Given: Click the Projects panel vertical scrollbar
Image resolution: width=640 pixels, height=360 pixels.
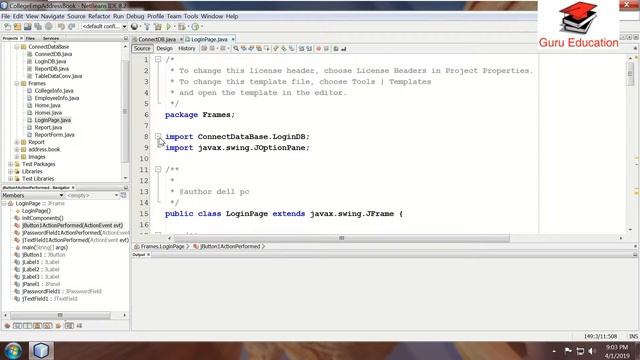Looking at the screenshot, I should point(125,112).
